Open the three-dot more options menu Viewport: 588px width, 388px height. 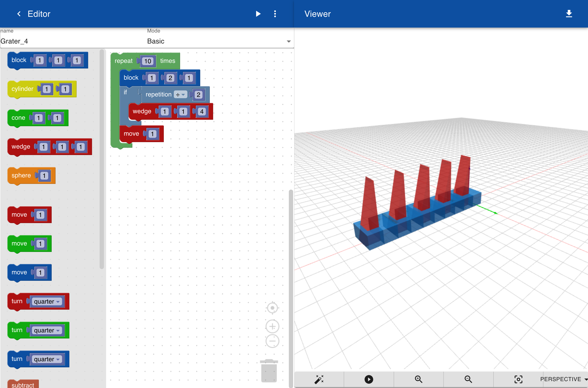coord(275,14)
